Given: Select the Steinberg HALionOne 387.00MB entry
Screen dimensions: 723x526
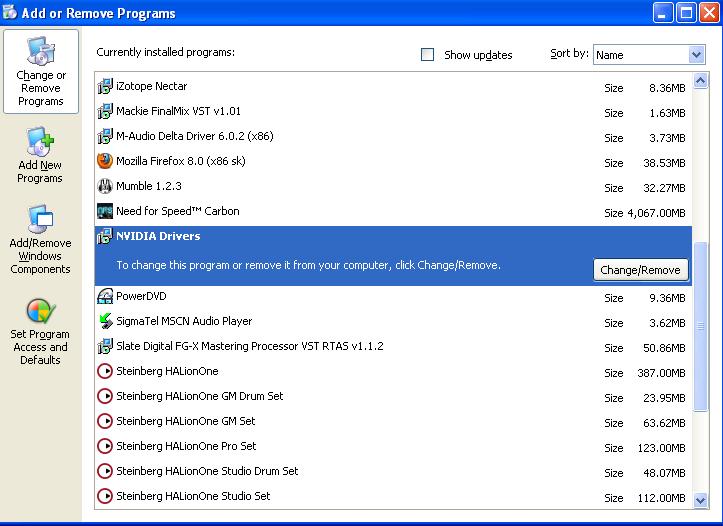Looking at the screenshot, I should click(393, 371).
